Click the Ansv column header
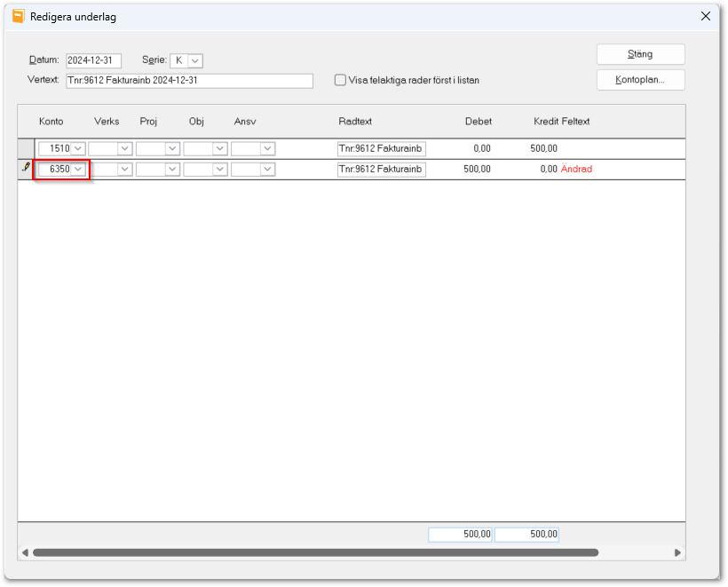Viewport: 728px width, 587px height. pos(245,121)
